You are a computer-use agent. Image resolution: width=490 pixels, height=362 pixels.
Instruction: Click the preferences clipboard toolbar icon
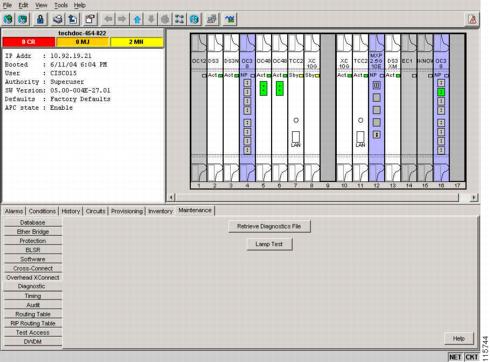coord(90,19)
